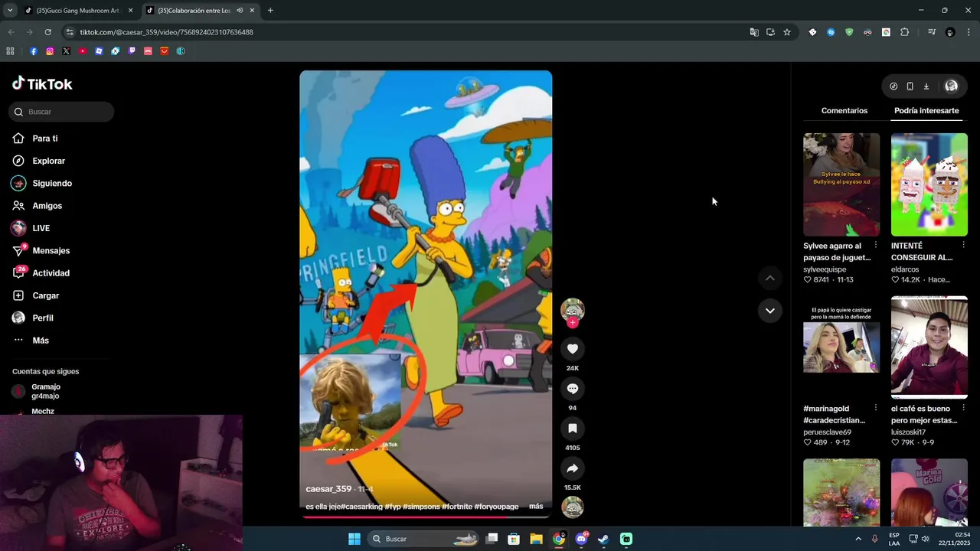Open the Chrome three-dot menu
The width and height of the screenshot is (980, 551).
point(969,32)
